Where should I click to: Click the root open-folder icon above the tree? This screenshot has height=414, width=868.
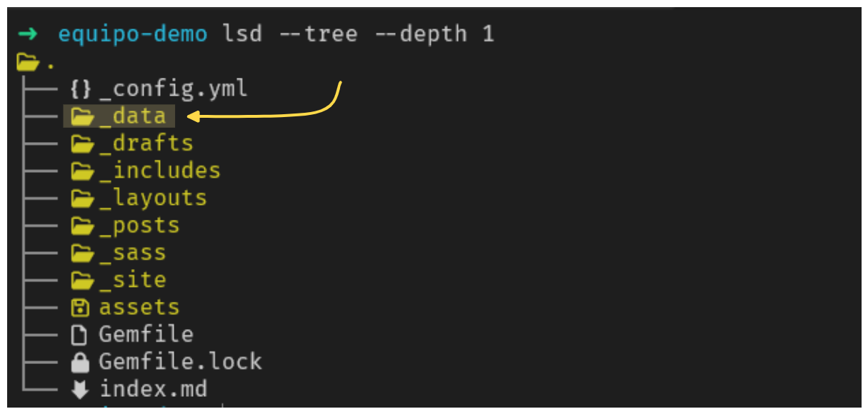tap(27, 62)
